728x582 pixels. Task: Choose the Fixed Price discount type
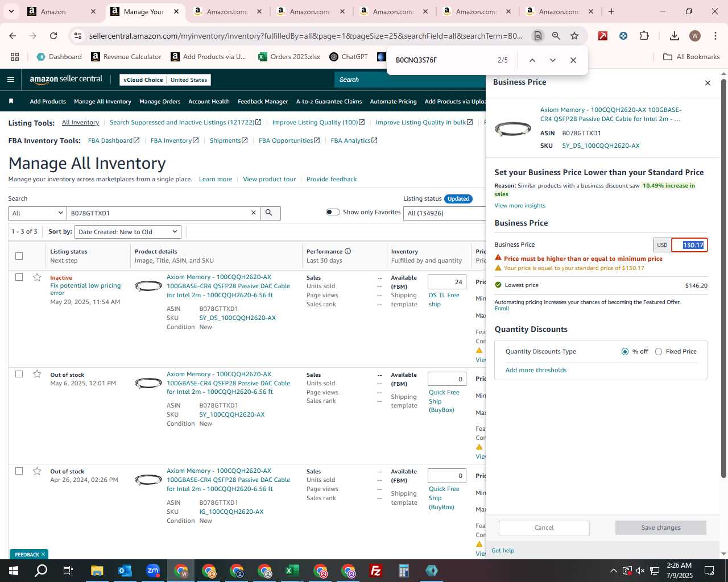tap(659, 352)
